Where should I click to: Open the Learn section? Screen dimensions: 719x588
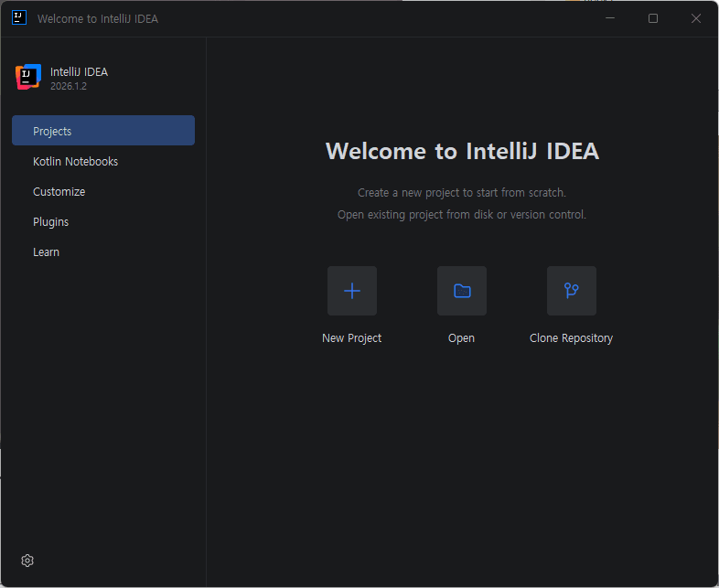pyautogui.click(x=103, y=252)
